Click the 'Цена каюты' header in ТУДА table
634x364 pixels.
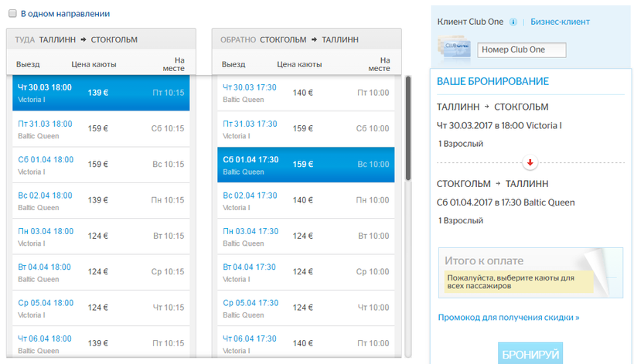[95, 64]
